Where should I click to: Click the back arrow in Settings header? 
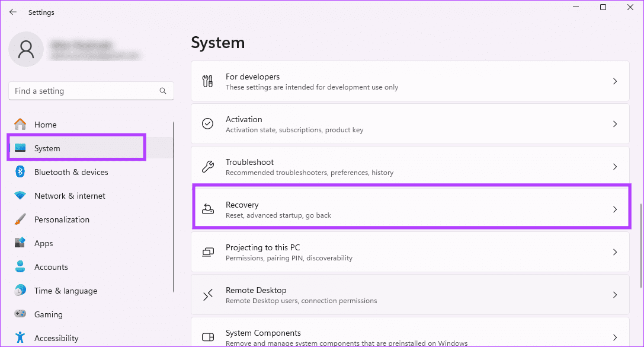click(13, 12)
